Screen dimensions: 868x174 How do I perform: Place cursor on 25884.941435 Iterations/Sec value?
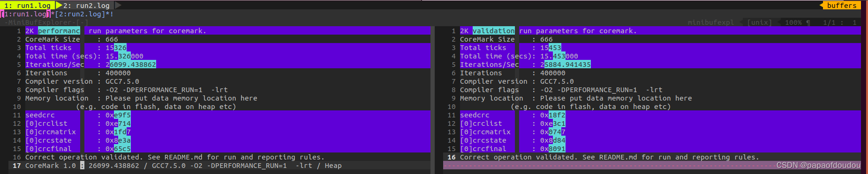[x=566, y=65]
